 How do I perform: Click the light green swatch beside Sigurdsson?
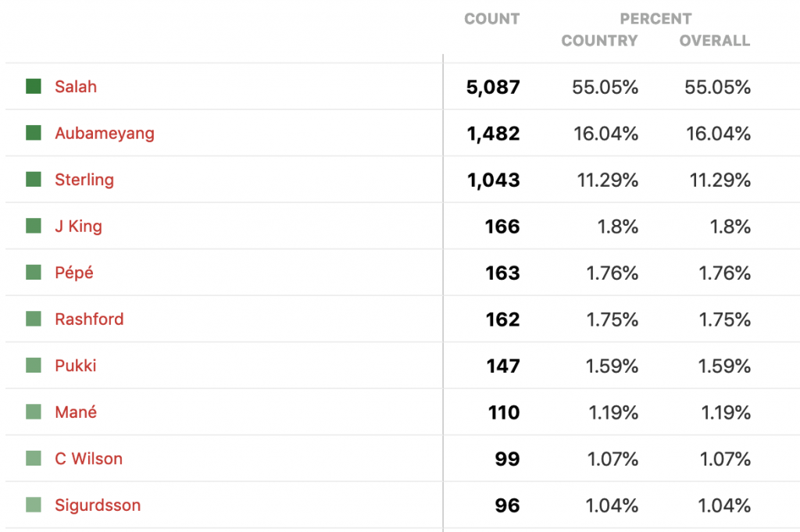click(x=34, y=505)
